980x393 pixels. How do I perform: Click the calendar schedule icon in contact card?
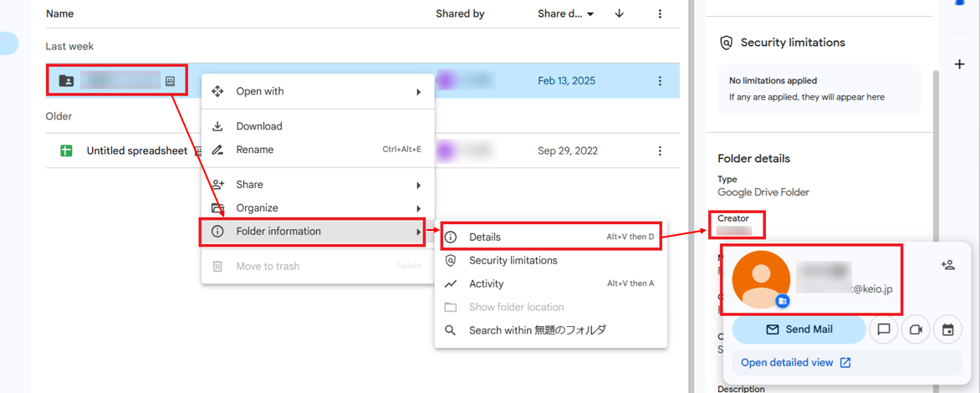click(947, 329)
